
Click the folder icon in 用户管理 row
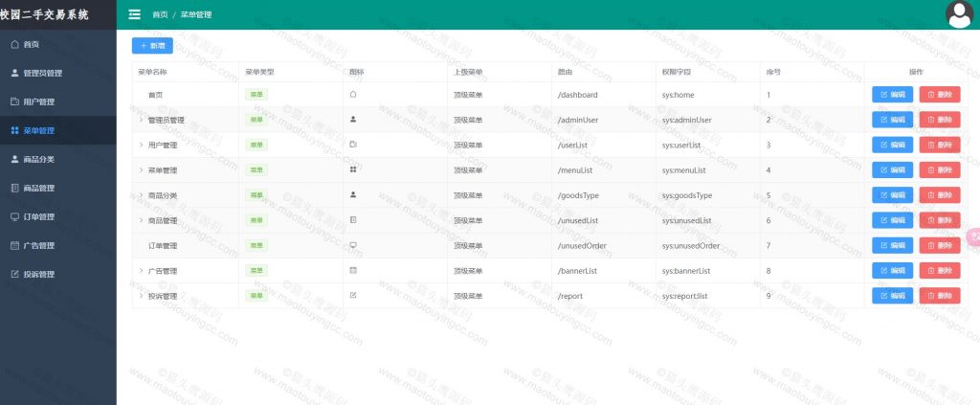click(x=353, y=145)
